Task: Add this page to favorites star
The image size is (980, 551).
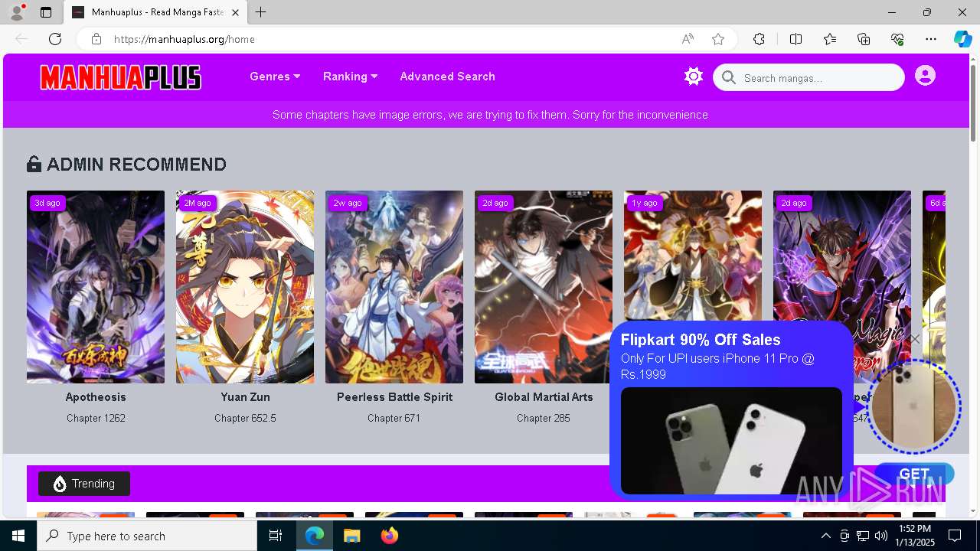Action: (x=718, y=39)
